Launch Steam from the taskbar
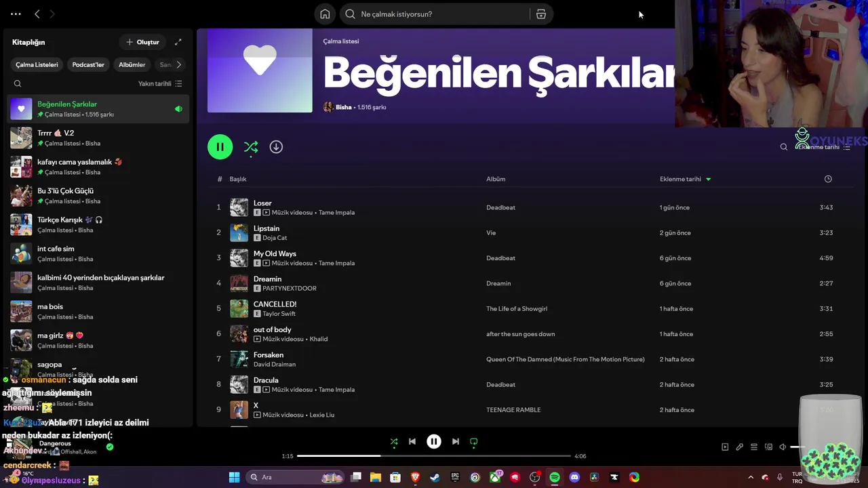 pyautogui.click(x=435, y=477)
